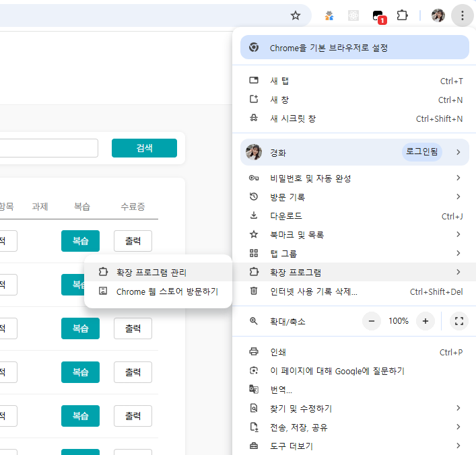Click the extension icon with red badge
Screen dimensions: 476x455
pos(378,16)
